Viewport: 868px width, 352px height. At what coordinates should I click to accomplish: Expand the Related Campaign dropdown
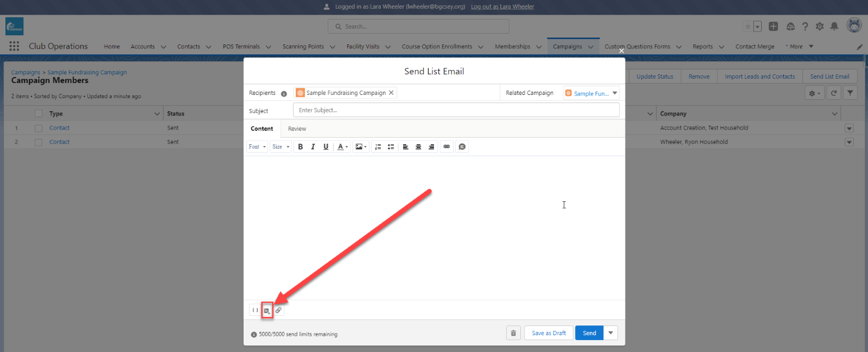615,93
